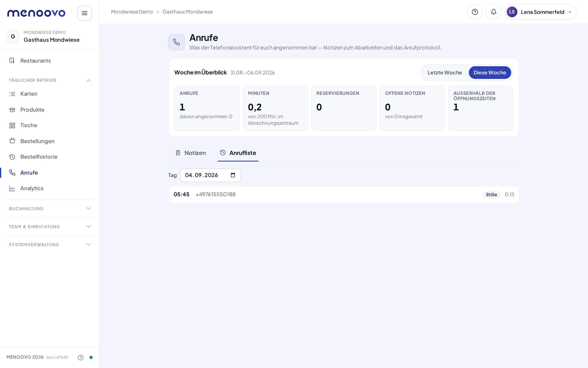
Task: Collapse the Täglicher Betrieb section
Action: pos(50,80)
